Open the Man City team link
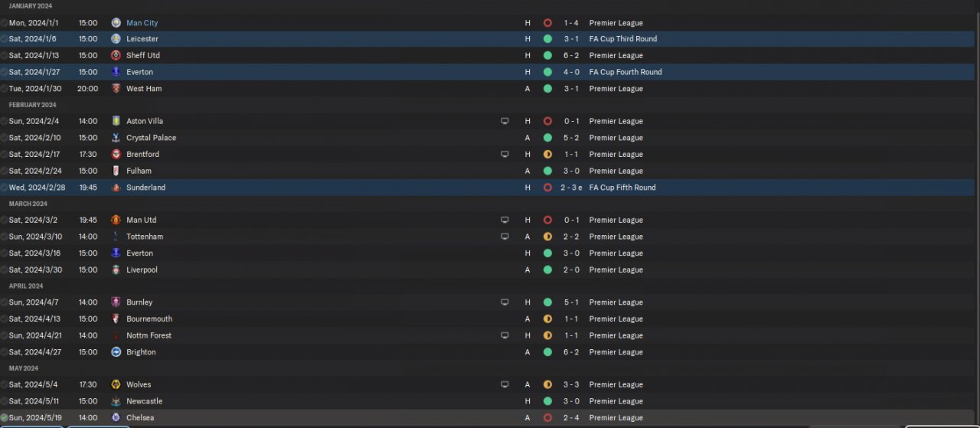The image size is (980, 428). (142, 23)
